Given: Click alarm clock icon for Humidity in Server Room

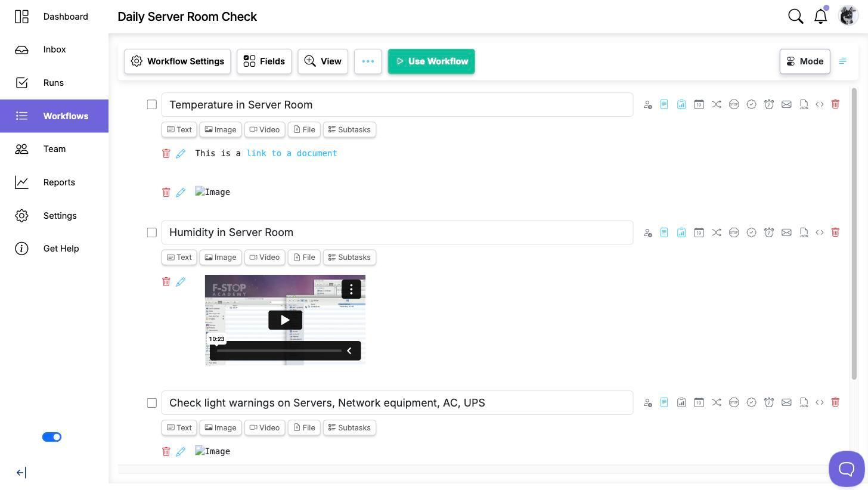Looking at the screenshot, I should [769, 232].
